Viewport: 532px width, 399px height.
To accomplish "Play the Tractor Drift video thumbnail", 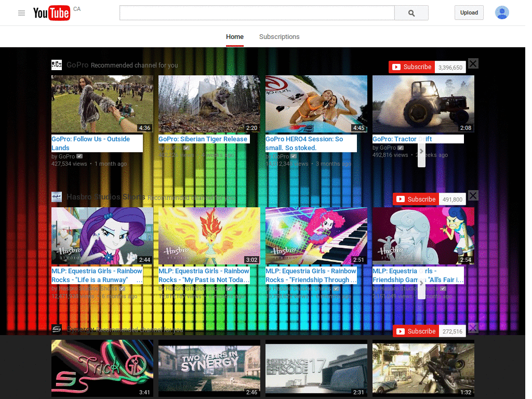I will pyautogui.click(x=423, y=104).
